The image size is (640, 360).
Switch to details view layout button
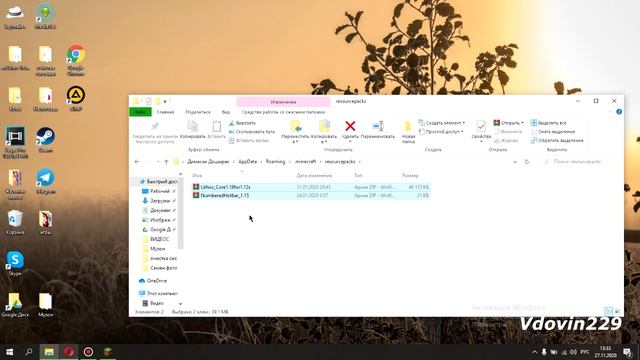click(608, 311)
